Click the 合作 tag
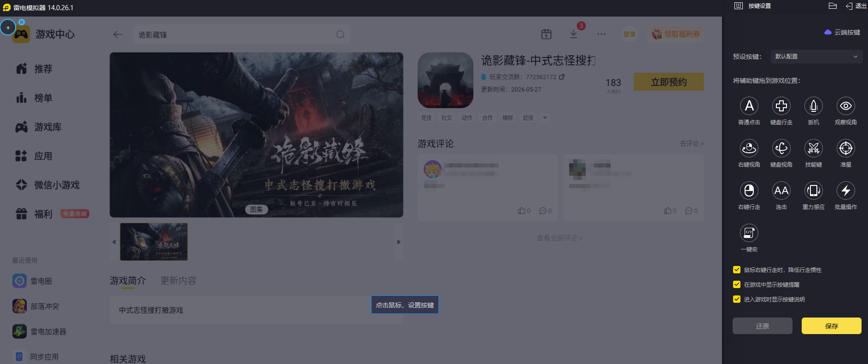 (488, 118)
